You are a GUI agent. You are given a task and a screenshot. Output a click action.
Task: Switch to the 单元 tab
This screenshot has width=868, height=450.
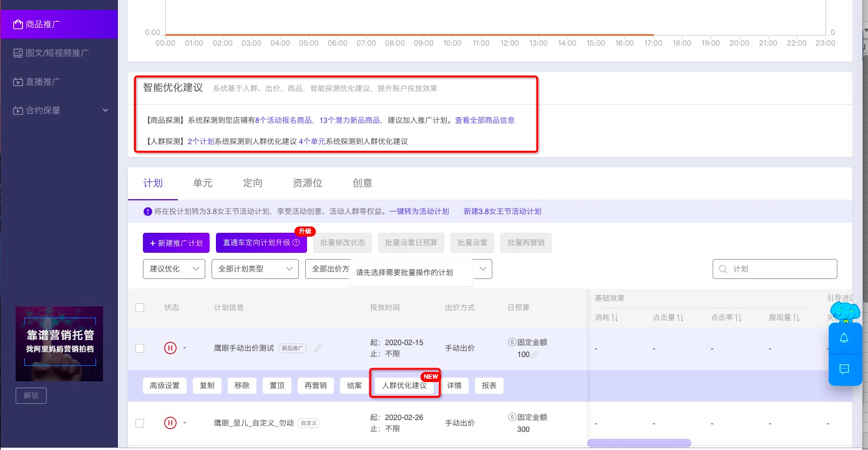[x=202, y=183]
